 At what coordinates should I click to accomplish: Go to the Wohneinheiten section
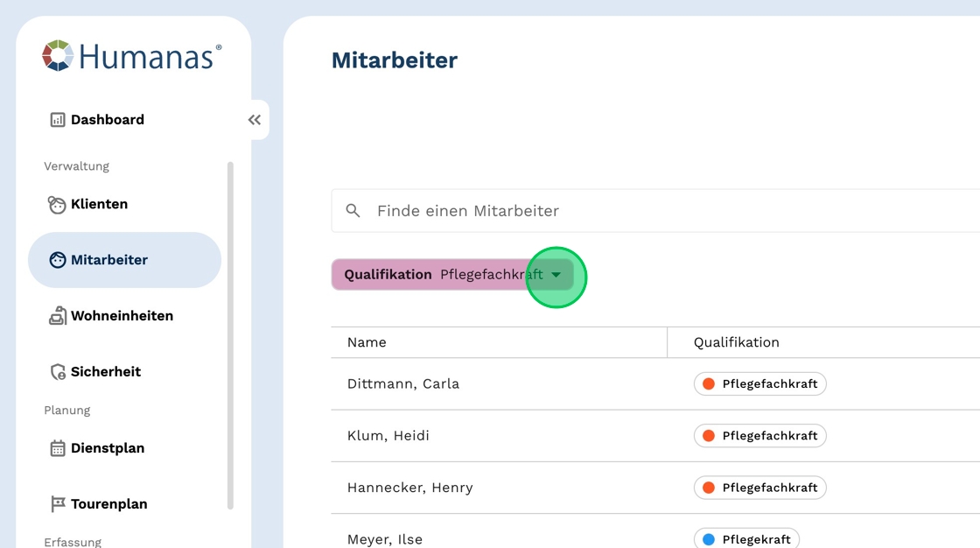[122, 316]
